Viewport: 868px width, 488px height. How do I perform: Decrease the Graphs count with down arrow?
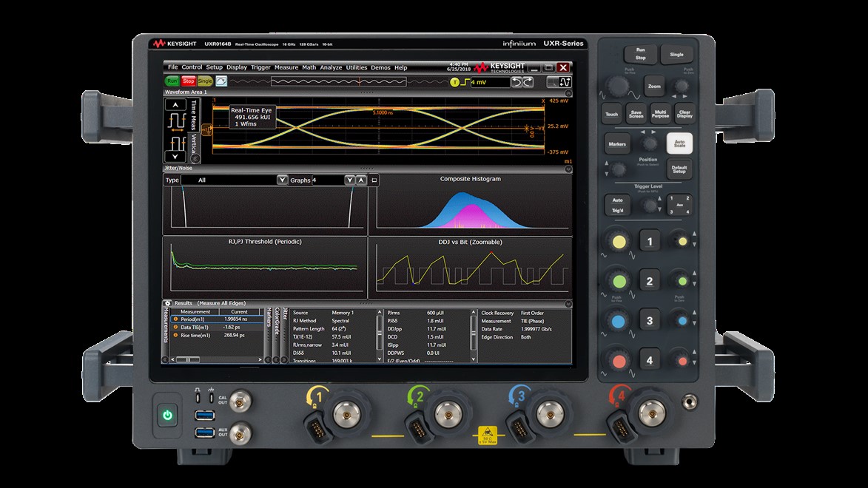tap(349, 180)
